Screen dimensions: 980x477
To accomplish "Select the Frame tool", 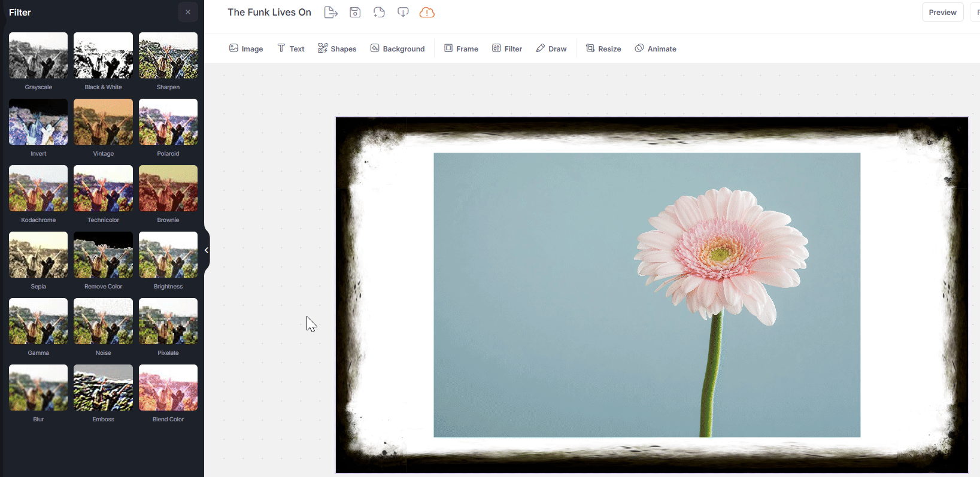I will click(461, 48).
